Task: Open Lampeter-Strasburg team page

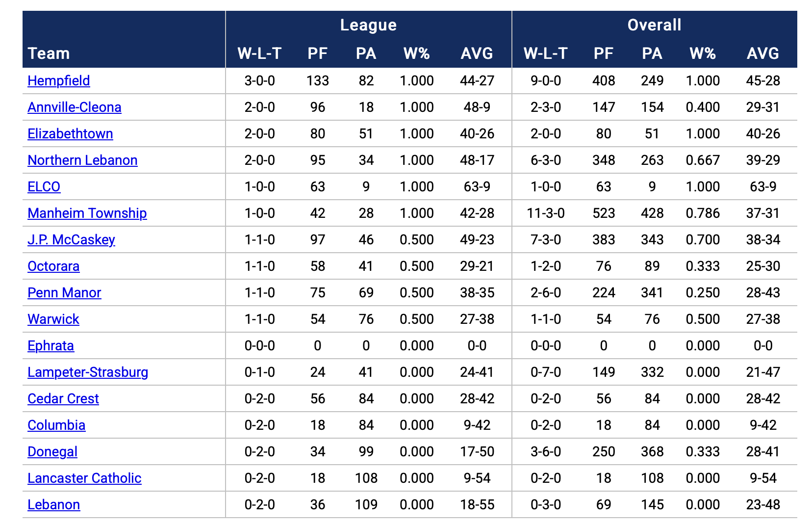Action: click(88, 372)
